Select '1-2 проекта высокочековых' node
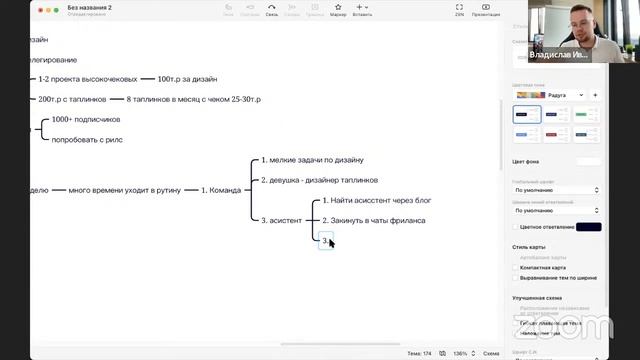 click(88, 79)
